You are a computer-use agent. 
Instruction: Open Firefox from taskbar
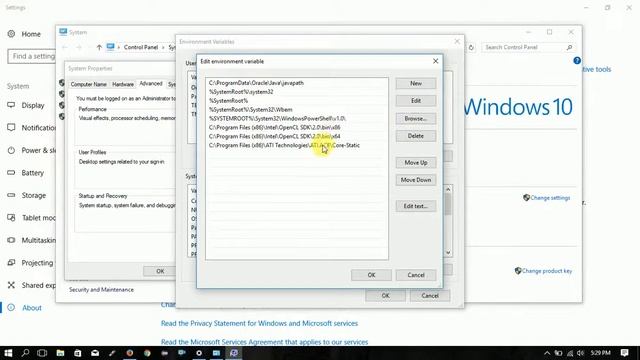click(130, 353)
